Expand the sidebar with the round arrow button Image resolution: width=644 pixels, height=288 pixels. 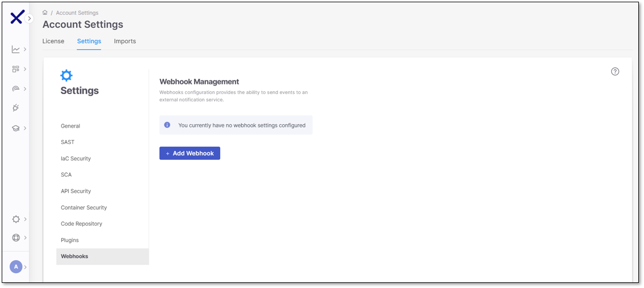point(29,19)
